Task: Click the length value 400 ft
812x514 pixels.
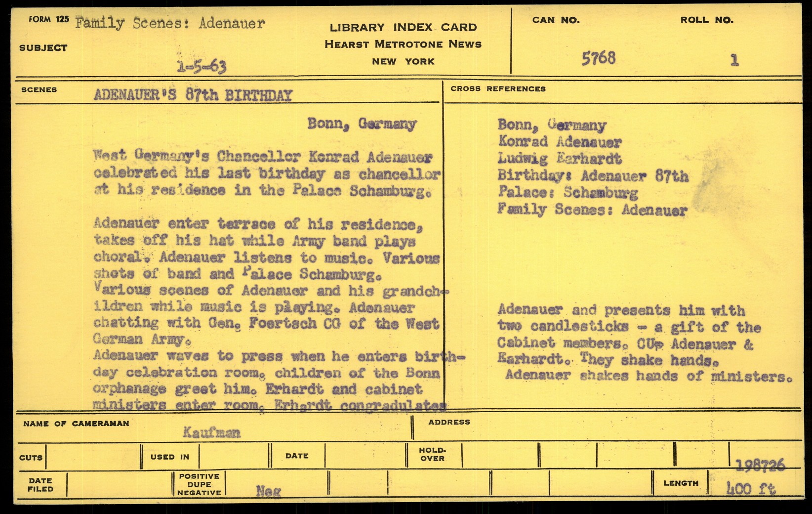Action: pyautogui.click(x=751, y=489)
